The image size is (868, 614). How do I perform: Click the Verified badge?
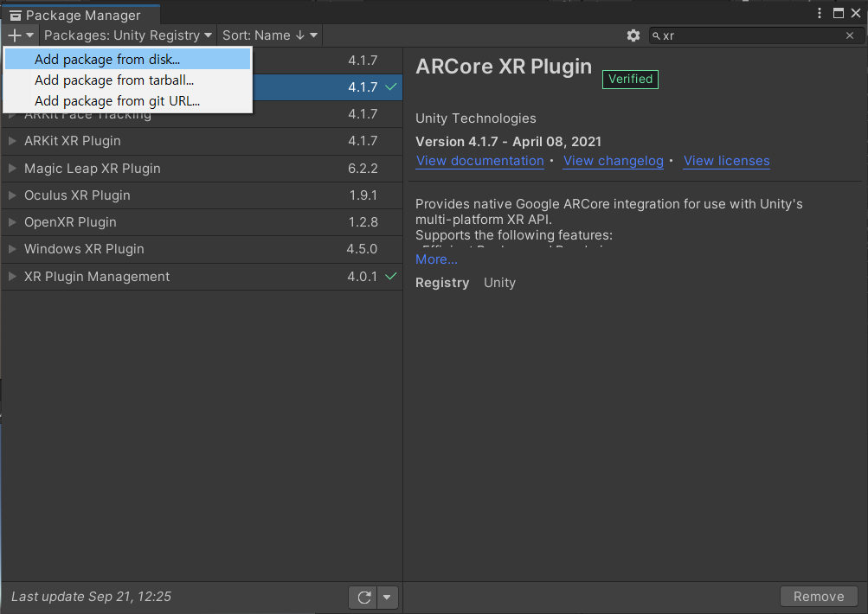tap(630, 79)
